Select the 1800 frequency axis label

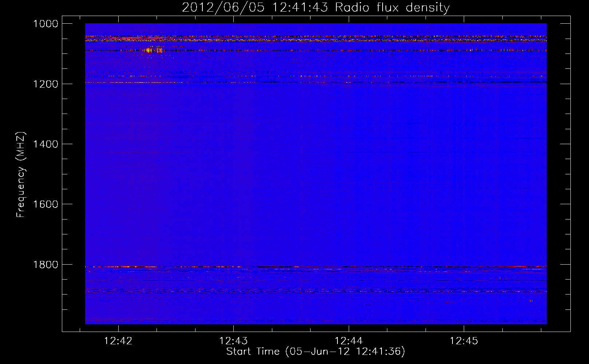pyautogui.click(x=46, y=265)
